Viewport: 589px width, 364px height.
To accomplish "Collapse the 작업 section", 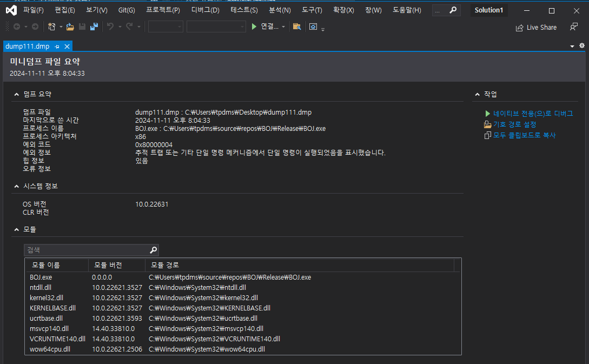I will (x=478, y=94).
